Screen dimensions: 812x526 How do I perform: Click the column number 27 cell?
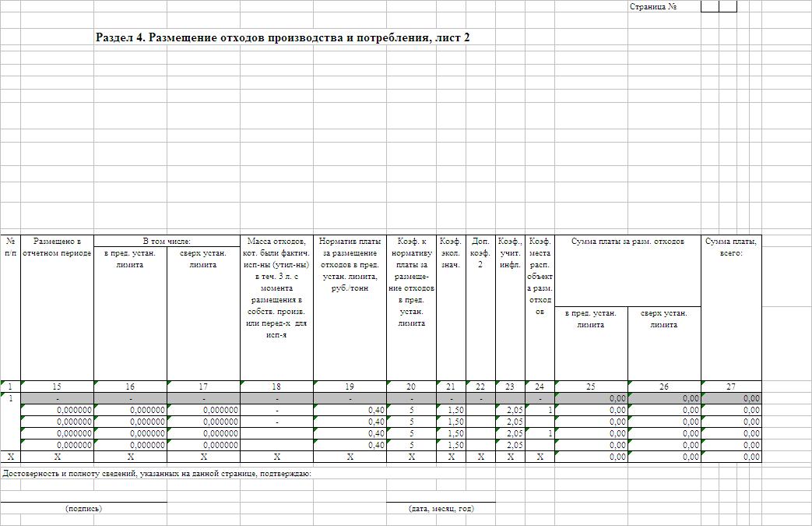point(731,387)
